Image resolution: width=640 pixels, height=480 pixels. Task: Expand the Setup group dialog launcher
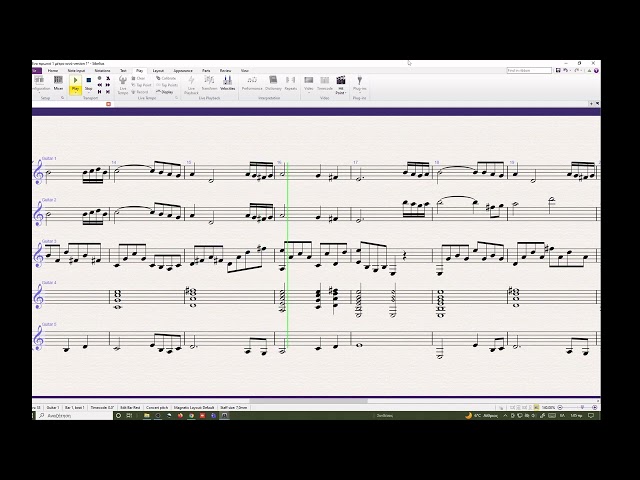[x=62, y=98]
